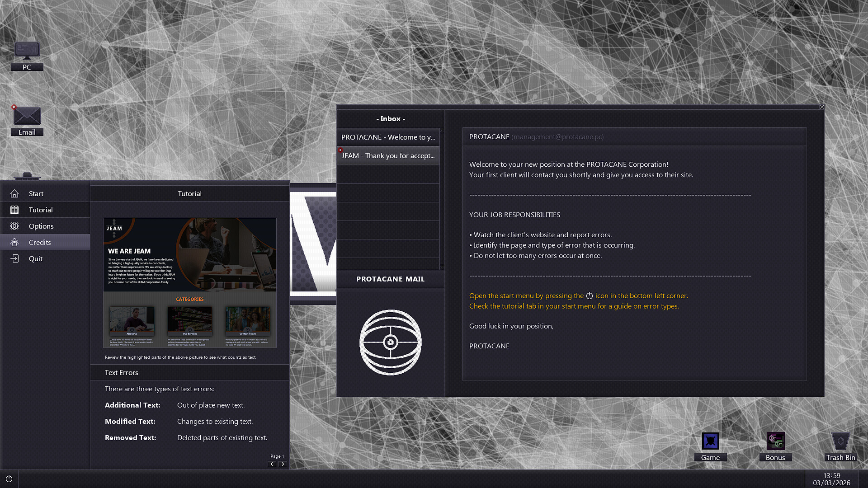This screenshot has width=868, height=488.
Task: Select the home icon next to Start
Action: point(15,193)
